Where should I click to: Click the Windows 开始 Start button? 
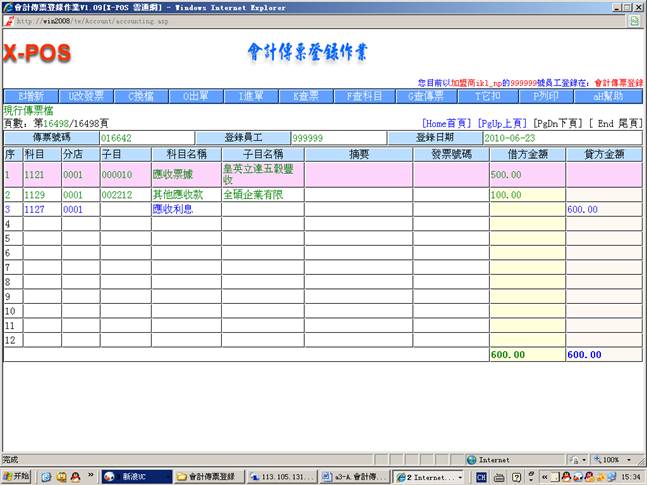pyautogui.click(x=17, y=476)
